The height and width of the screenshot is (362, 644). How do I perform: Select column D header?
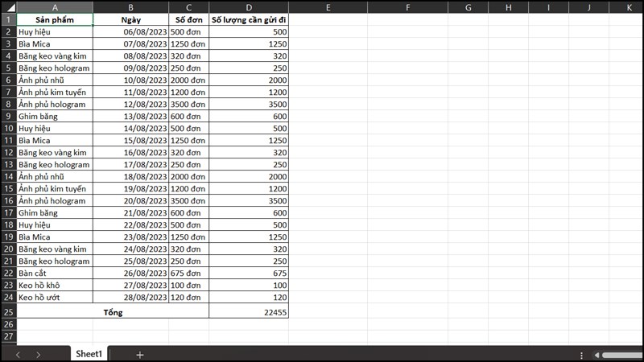[249, 7]
